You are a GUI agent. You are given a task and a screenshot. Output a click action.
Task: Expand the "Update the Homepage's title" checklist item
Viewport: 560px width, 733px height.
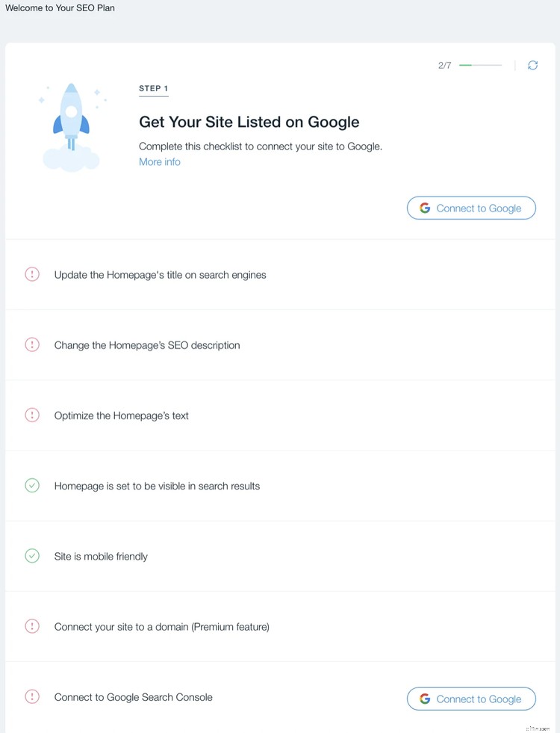(160, 274)
